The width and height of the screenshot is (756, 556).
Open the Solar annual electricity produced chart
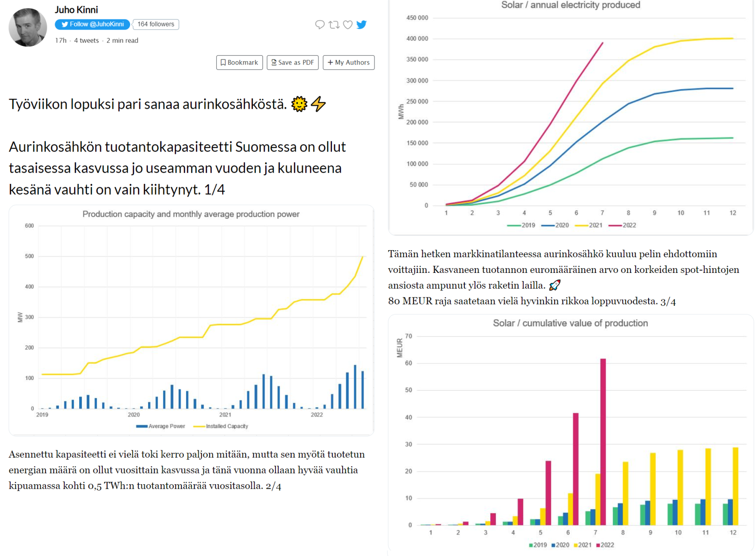570,116
